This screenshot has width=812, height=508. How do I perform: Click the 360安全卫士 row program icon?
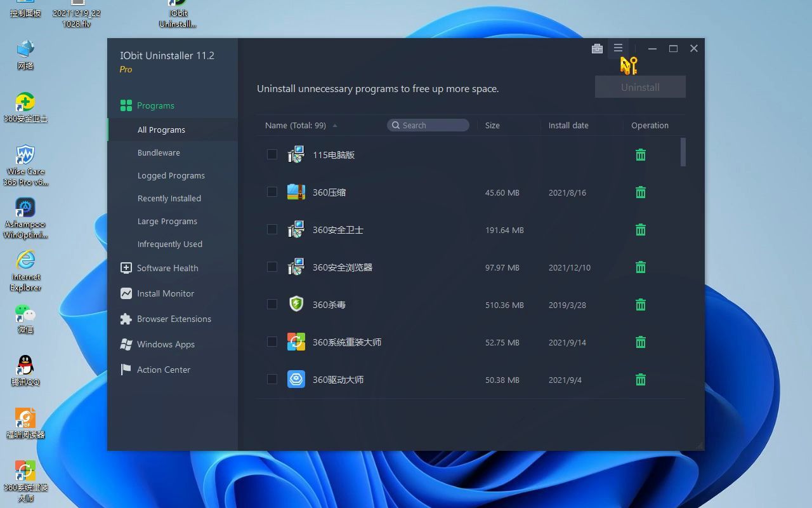coord(296,229)
